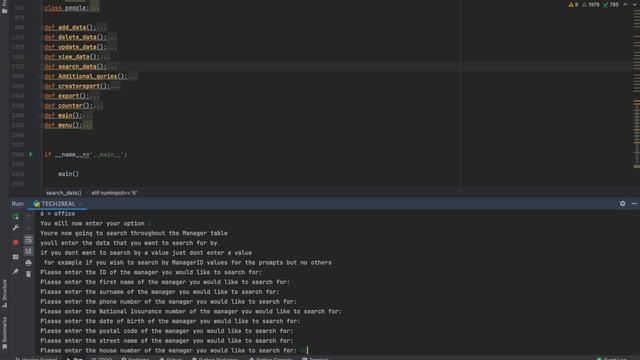
Task: Click search_data() breadcrumb
Action: pyautogui.click(x=64, y=193)
